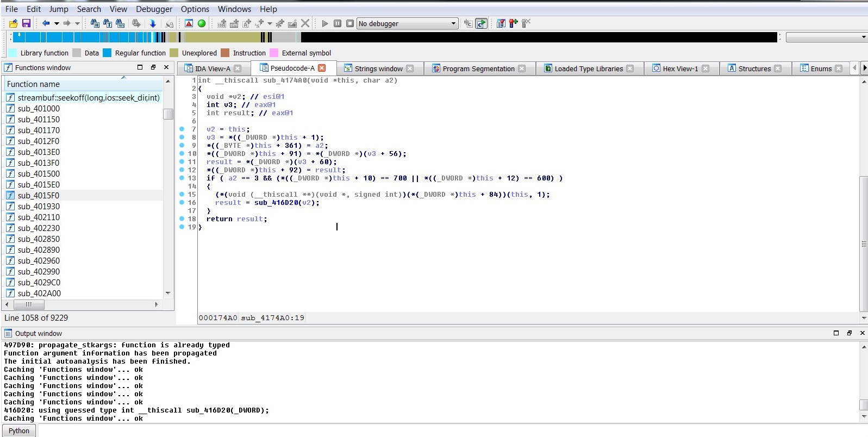Click the red warning triangle toolbar icon

(x=189, y=23)
